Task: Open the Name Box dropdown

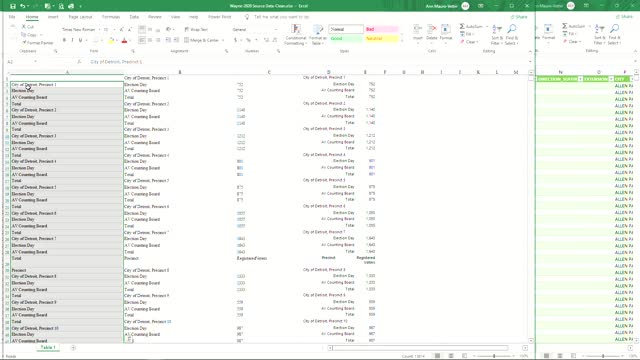Action: click(x=35, y=62)
